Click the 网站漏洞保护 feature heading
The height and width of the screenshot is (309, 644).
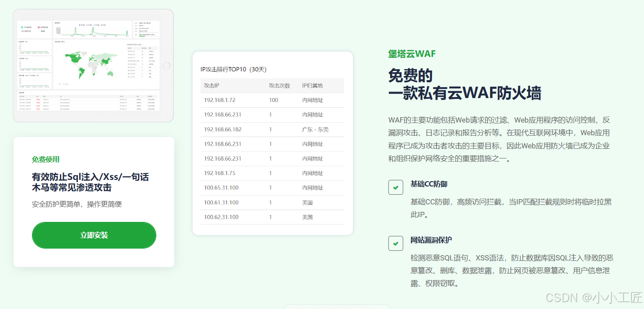tap(431, 240)
